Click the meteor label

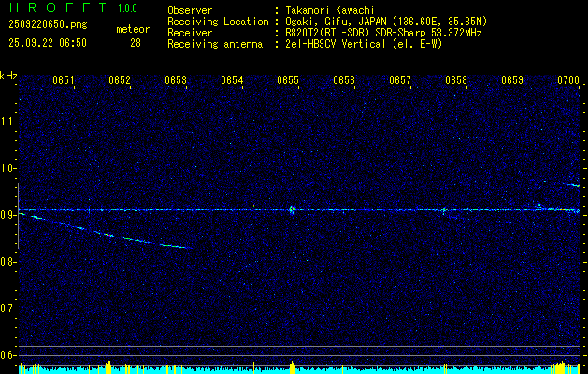click(133, 29)
